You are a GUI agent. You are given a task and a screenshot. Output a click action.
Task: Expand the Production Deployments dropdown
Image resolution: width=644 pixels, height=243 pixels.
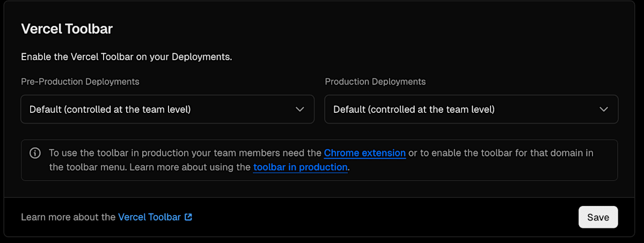471,109
